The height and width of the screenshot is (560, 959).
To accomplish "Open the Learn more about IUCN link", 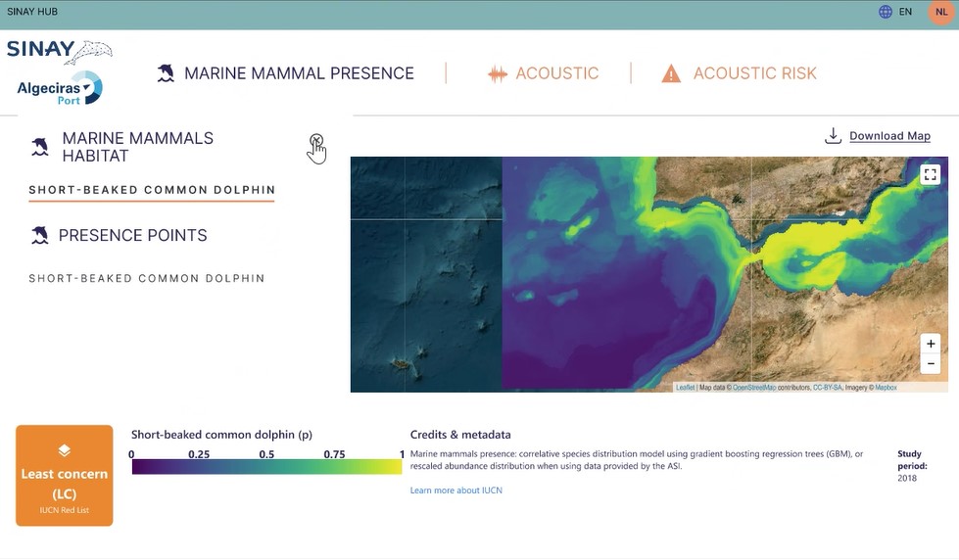I will pos(456,490).
